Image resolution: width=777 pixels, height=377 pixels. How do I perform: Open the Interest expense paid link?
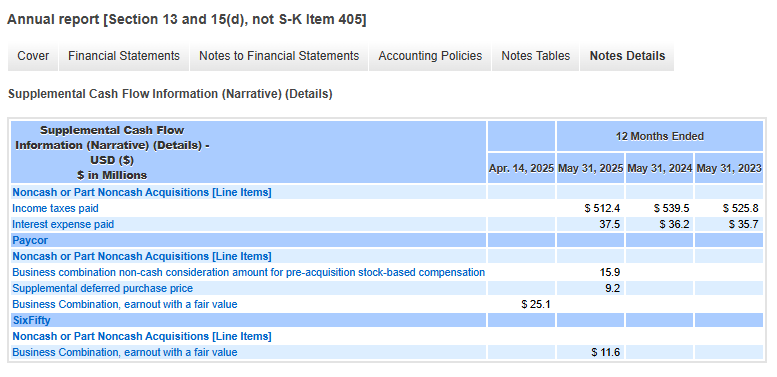point(63,224)
